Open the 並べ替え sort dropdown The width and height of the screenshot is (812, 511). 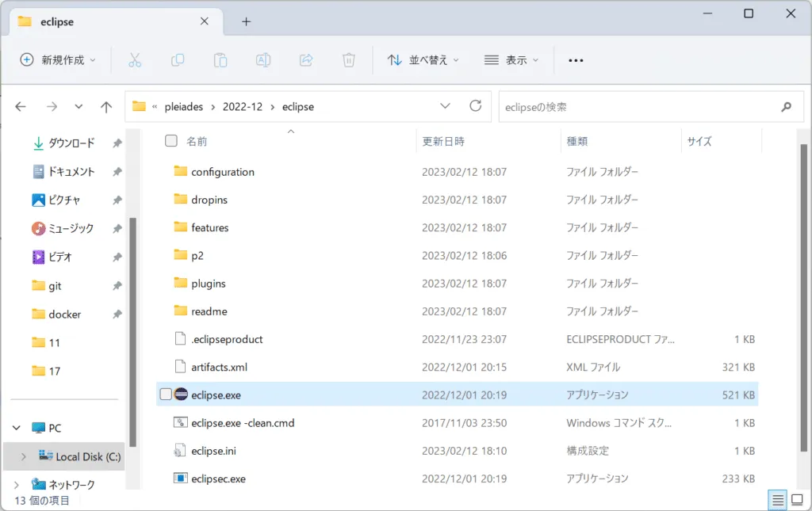coord(423,60)
